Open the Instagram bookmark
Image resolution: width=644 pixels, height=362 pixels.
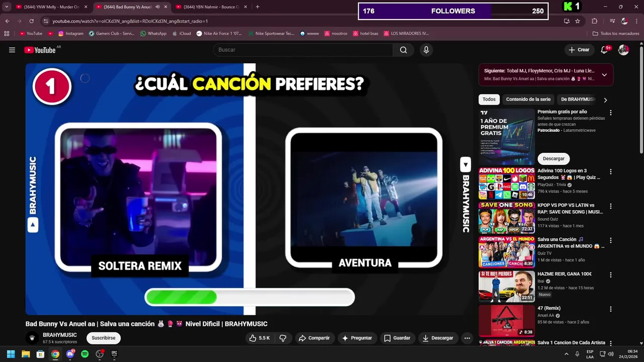(x=71, y=33)
